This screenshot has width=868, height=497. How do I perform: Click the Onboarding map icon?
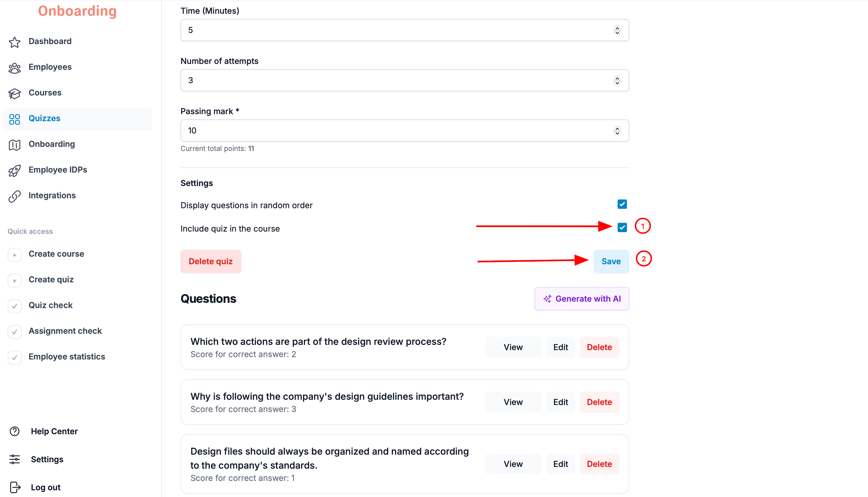click(x=15, y=144)
